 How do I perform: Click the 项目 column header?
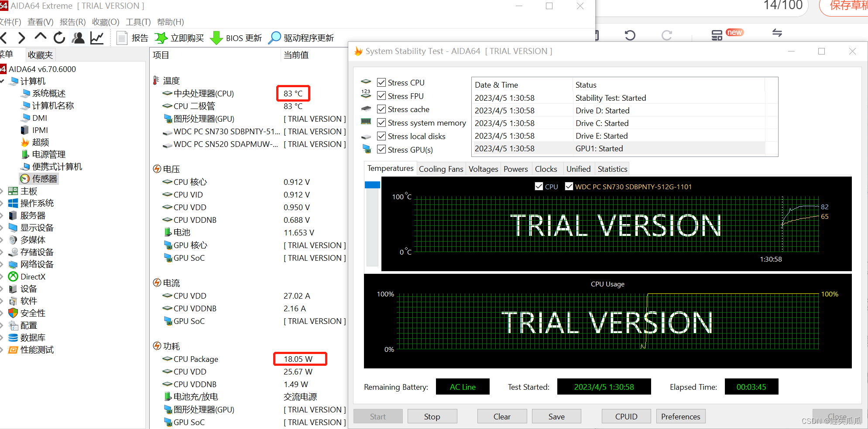[161, 55]
